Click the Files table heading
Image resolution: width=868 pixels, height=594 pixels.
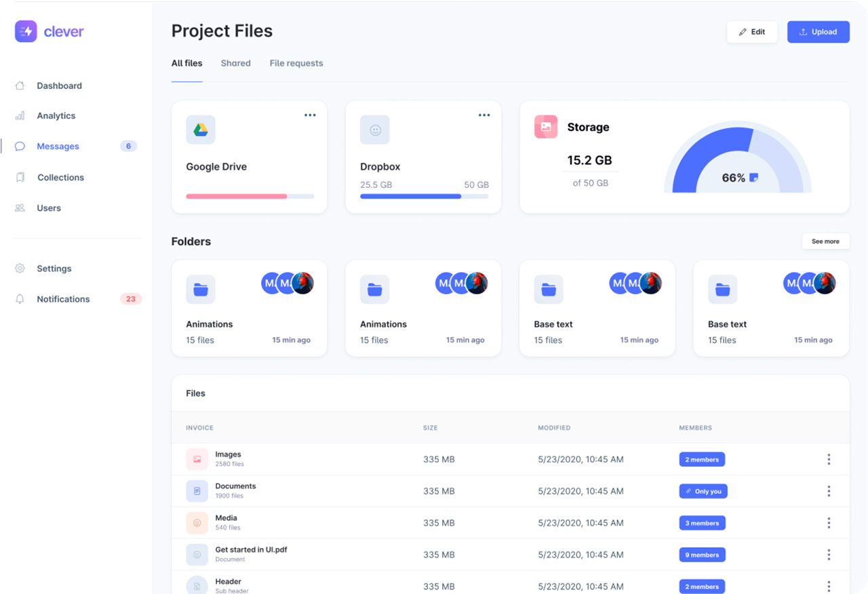[x=195, y=393]
